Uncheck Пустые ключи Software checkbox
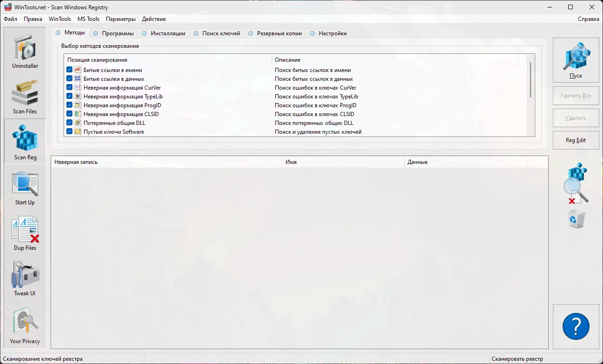Viewport: 603px width, 364px height. pos(70,132)
